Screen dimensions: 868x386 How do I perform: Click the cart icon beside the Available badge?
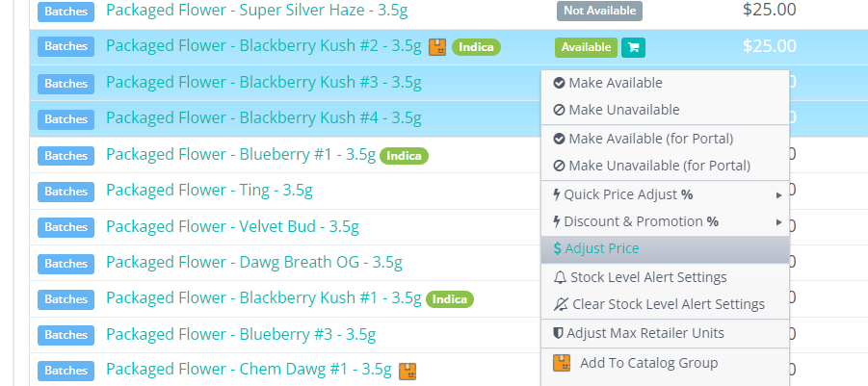point(632,47)
